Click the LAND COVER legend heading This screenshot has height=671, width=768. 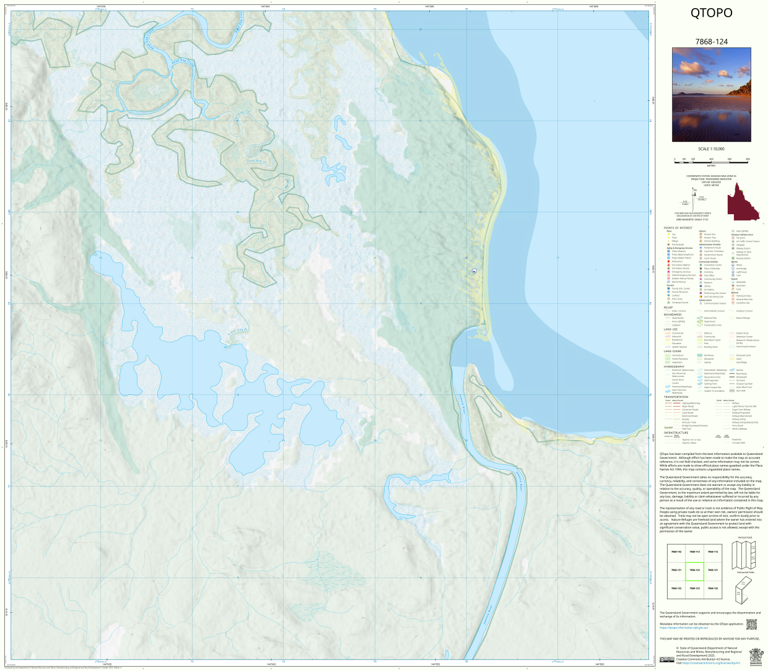[672, 351]
